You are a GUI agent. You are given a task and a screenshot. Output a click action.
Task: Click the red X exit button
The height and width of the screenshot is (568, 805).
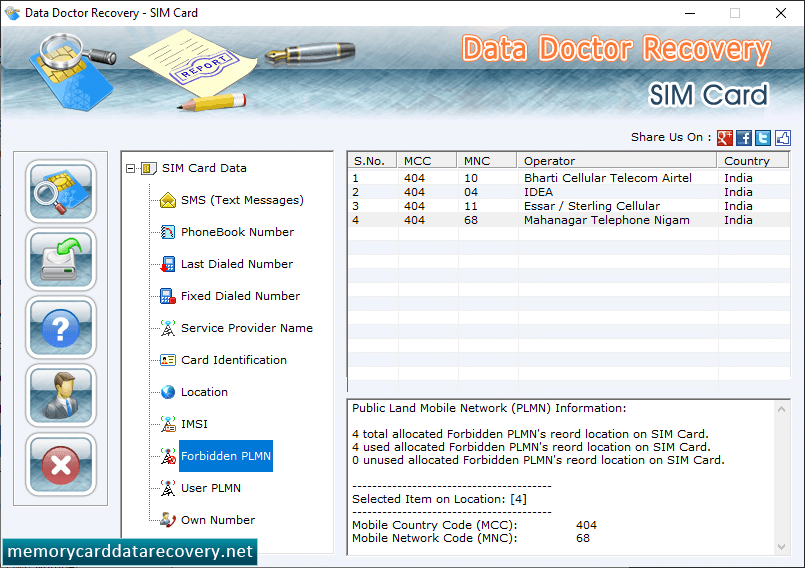pyautogui.click(x=61, y=464)
